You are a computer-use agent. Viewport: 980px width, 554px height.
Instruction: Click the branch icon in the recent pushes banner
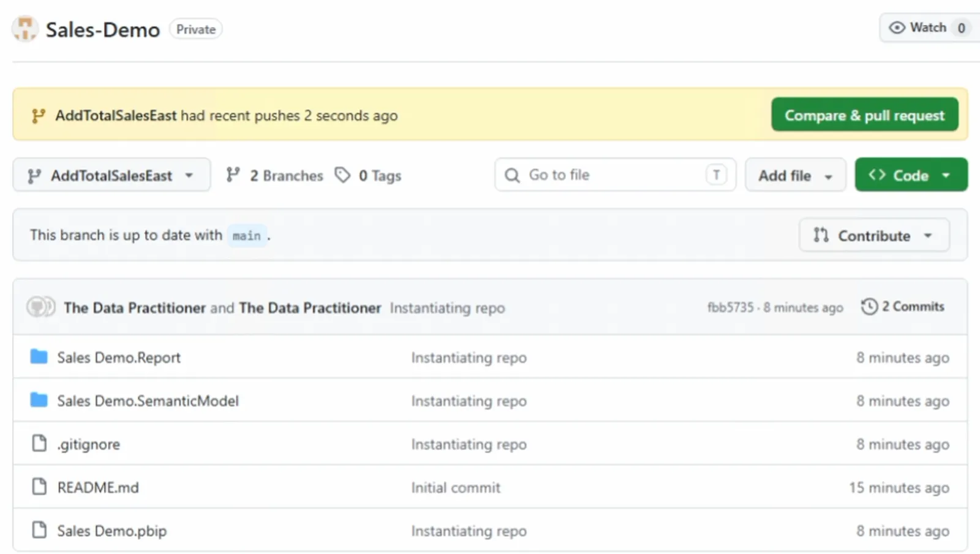pos(38,116)
